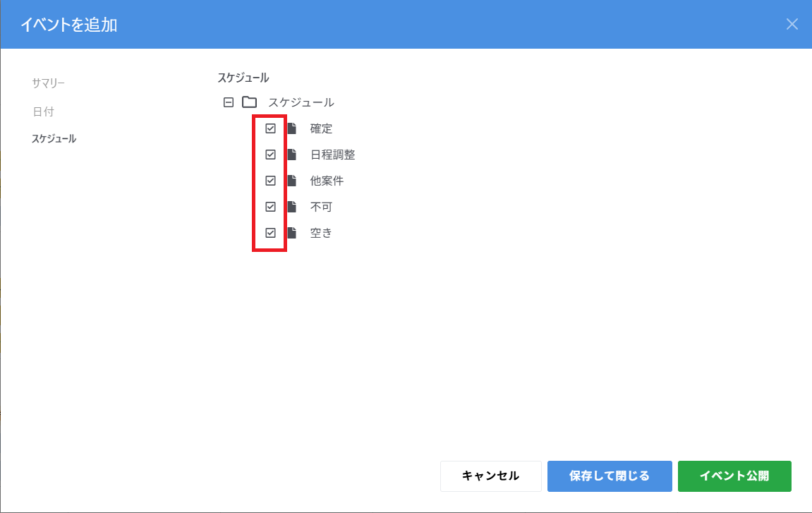Viewport: 812px width, 513px height.
Task: Click the file icon next to 空き
Action: pyautogui.click(x=291, y=233)
